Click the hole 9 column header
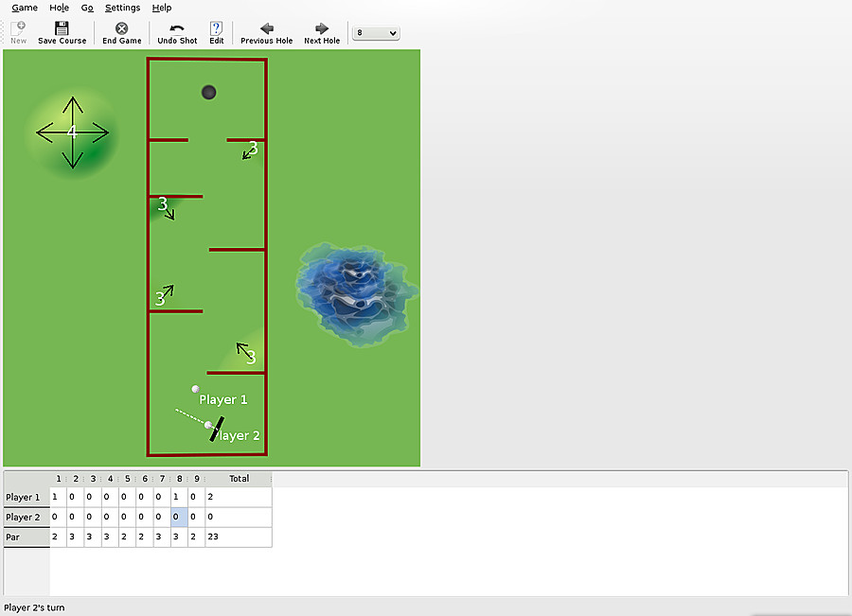852x616 pixels. (x=197, y=479)
